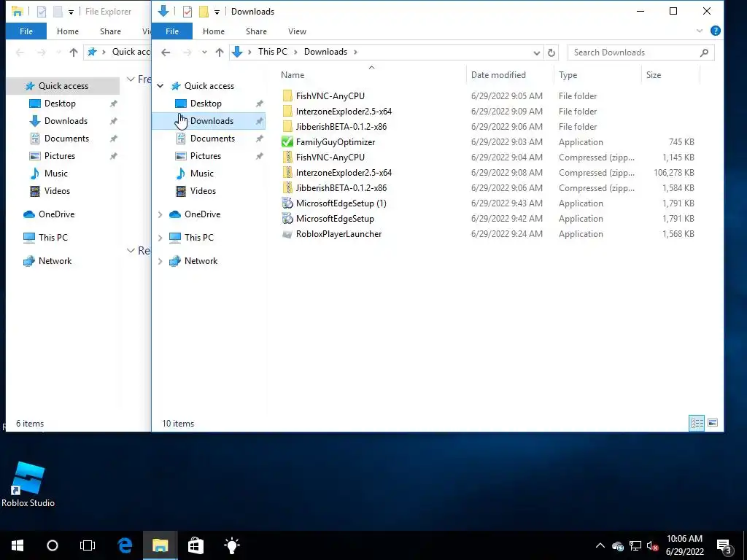747x560 pixels.
Task: Go up one level in the Downloads window
Action: point(219,52)
